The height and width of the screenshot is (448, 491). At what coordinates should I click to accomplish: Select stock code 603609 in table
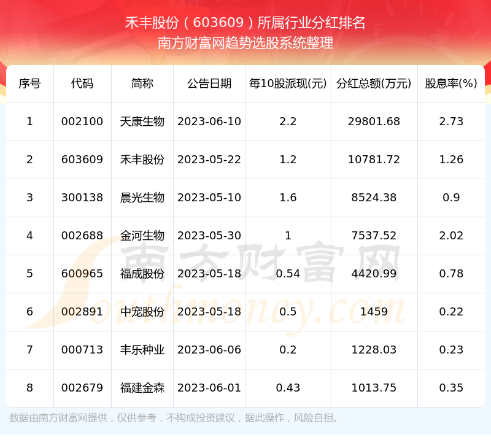[82, 160]
